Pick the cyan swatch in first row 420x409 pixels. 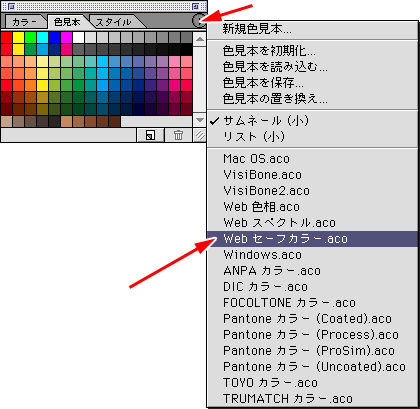42,38
